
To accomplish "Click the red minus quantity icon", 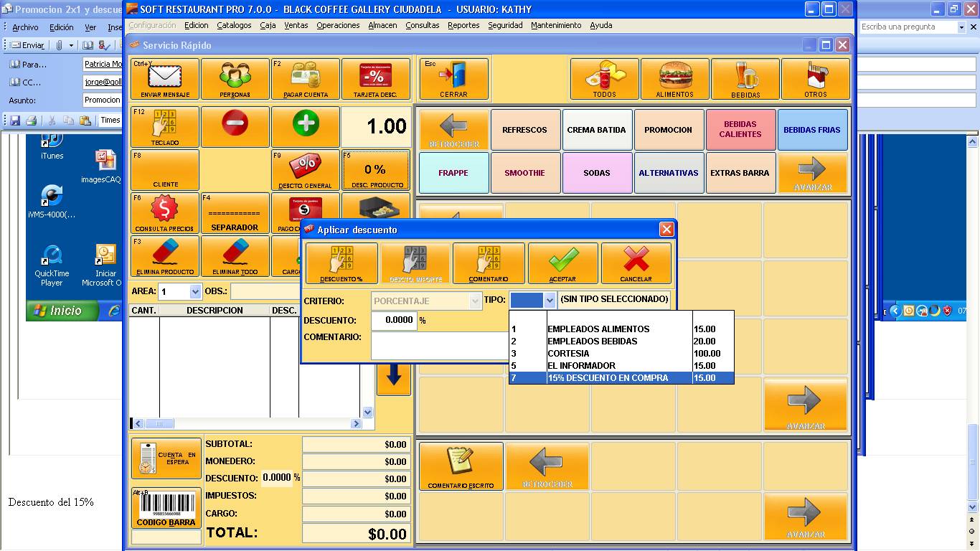I will (235, 124).
